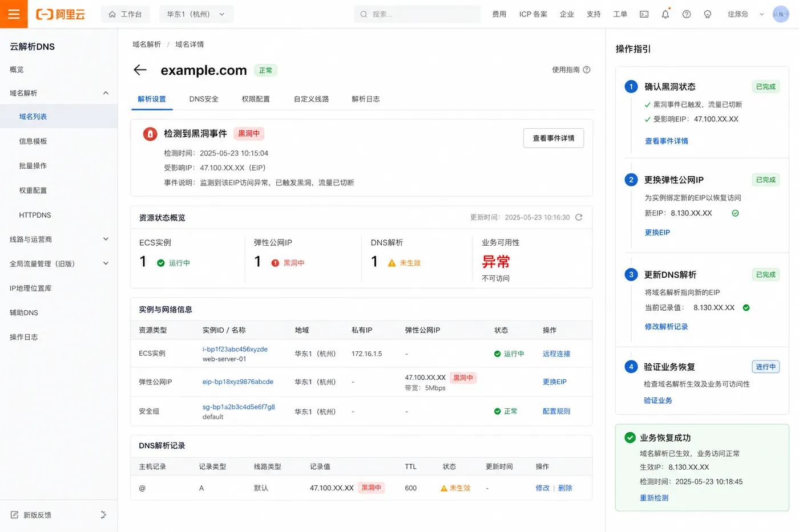Open the 华东1（杭州） region dropdown
This screenshot has height=532, width=799.
click(196, 14)
